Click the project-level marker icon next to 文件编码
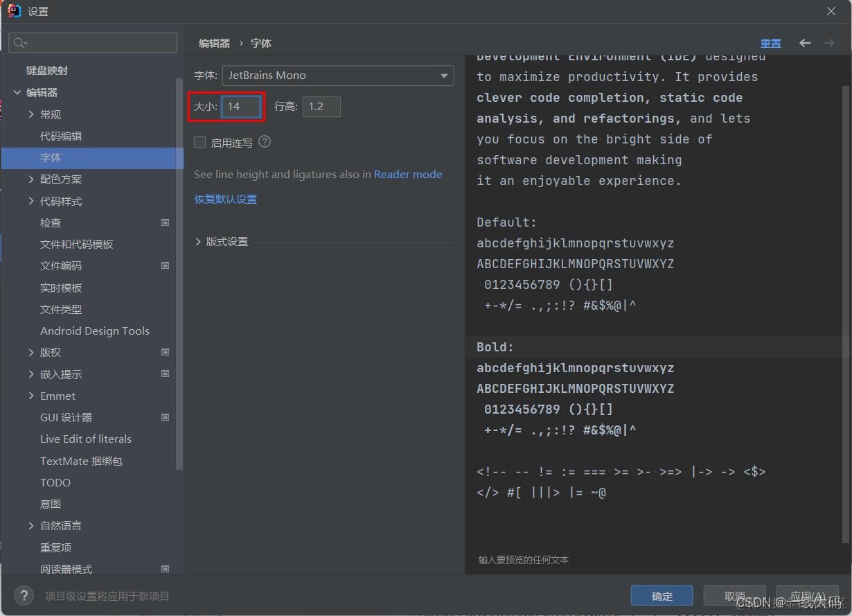Viewport: 852px width, 616px height. [165, 265]
